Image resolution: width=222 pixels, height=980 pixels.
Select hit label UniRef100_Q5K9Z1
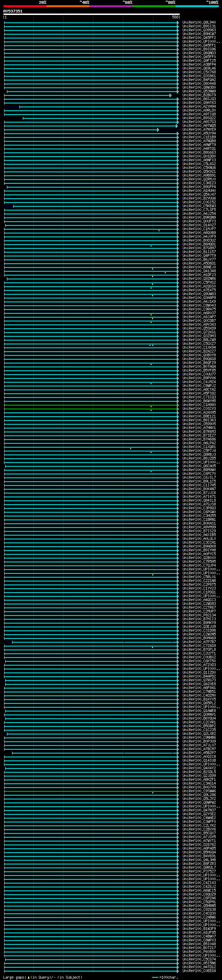(x=199, y=172)
